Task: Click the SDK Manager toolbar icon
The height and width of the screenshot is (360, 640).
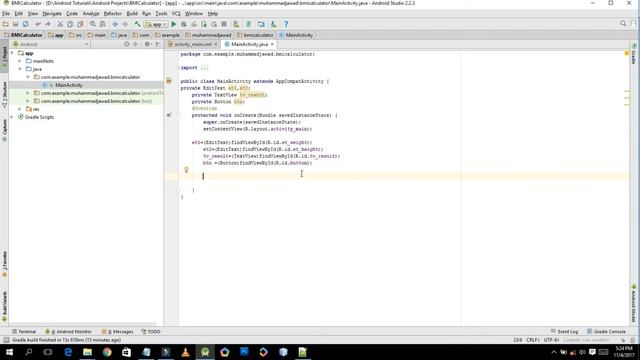Action: (273, 24)
